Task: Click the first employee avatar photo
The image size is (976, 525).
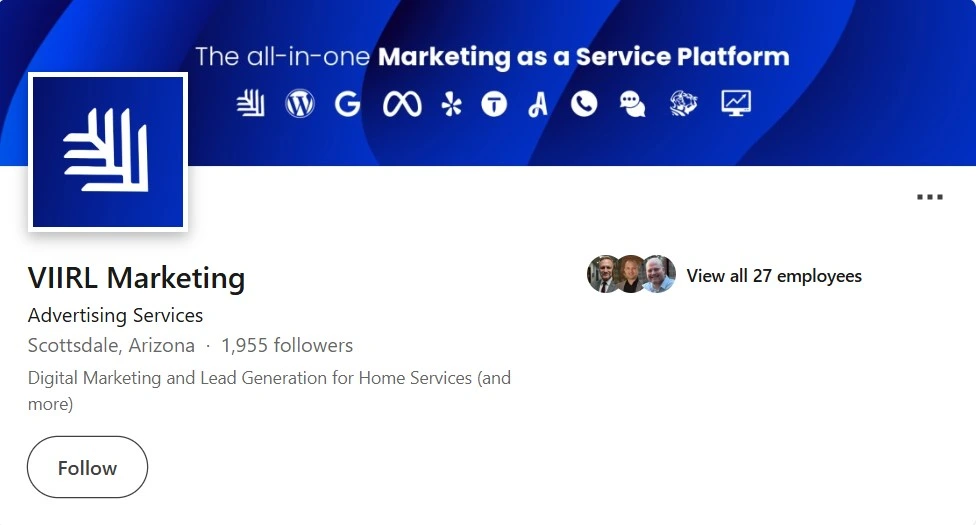Action: coord(604,274)
